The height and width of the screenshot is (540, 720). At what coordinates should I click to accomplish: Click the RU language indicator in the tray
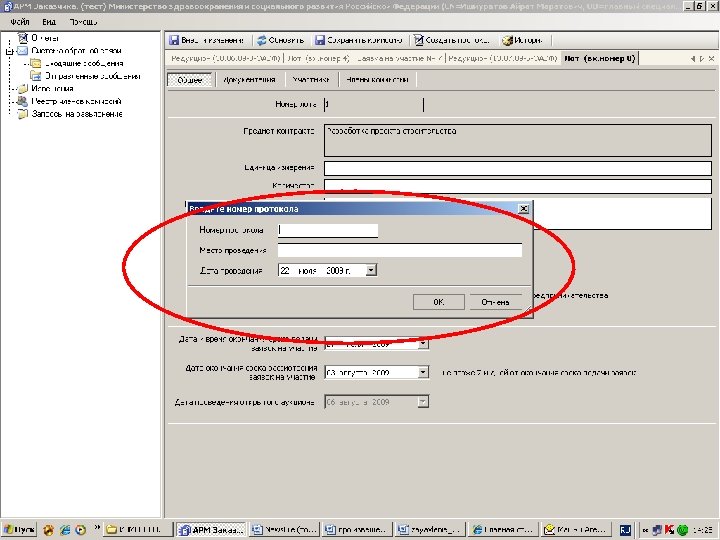point(625,530)
